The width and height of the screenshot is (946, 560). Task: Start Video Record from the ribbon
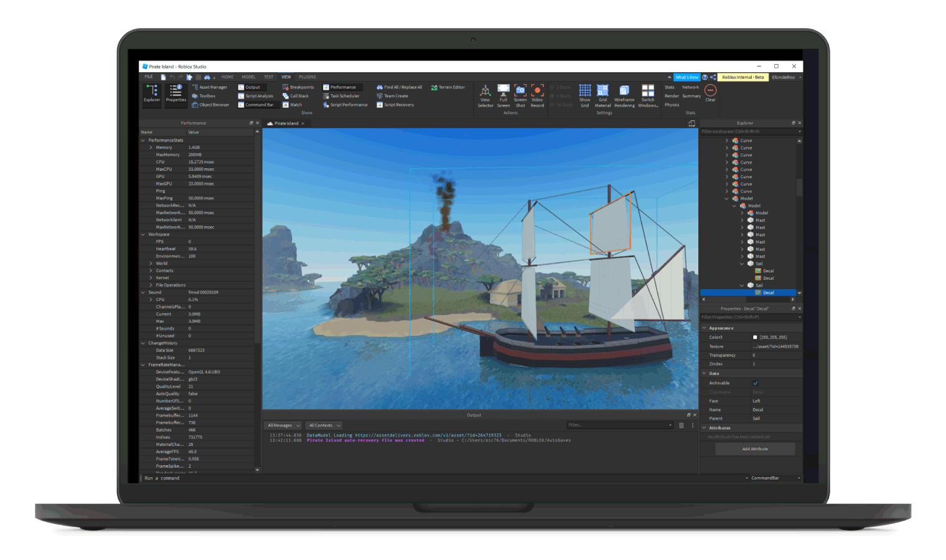(537, 91)
